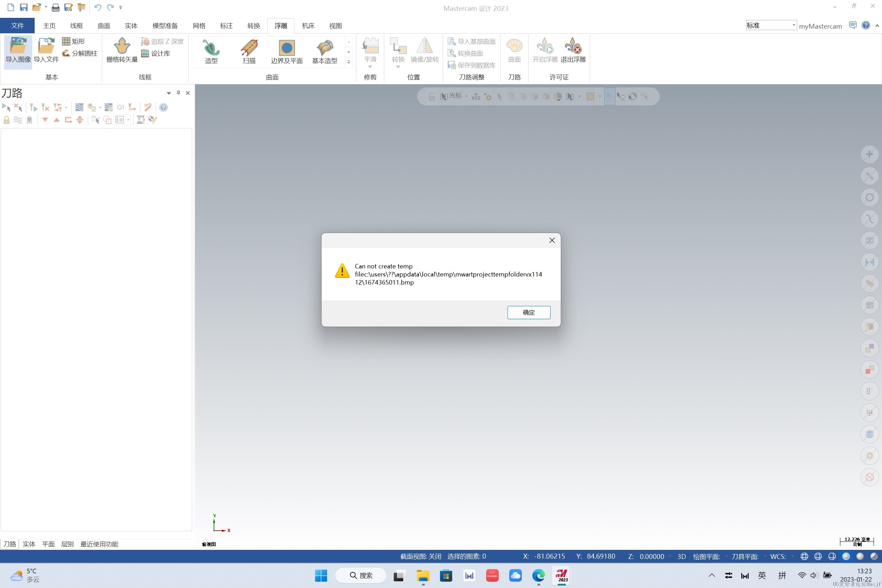Choose the 造型 surface tool
Viewport: 882px width, 588px height.
click(211, 52)
